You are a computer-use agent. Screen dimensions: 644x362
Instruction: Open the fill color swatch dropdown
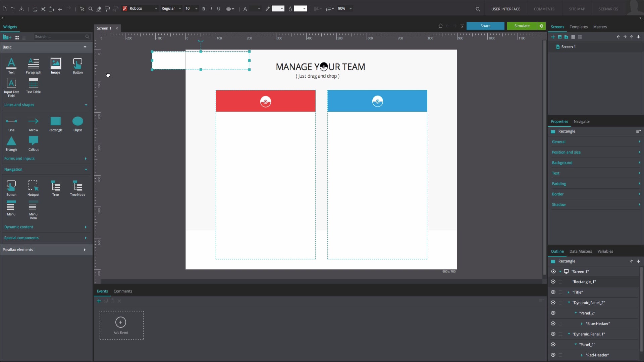coord(305,9)
